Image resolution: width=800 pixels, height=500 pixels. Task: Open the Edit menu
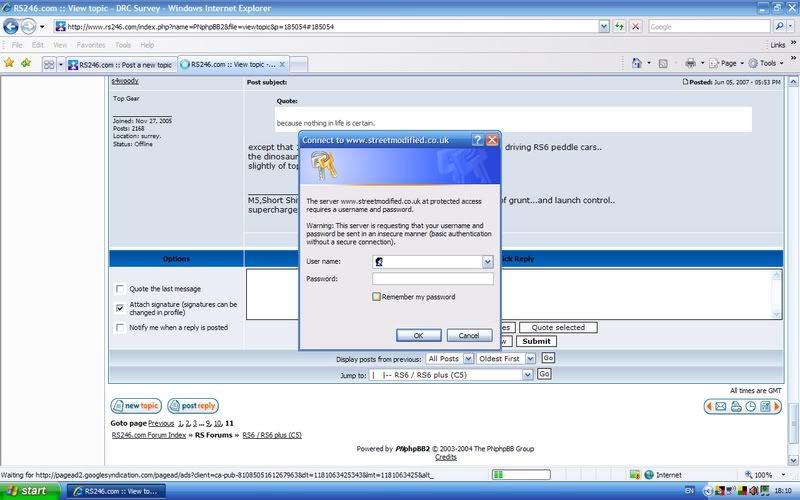point(38,45)
